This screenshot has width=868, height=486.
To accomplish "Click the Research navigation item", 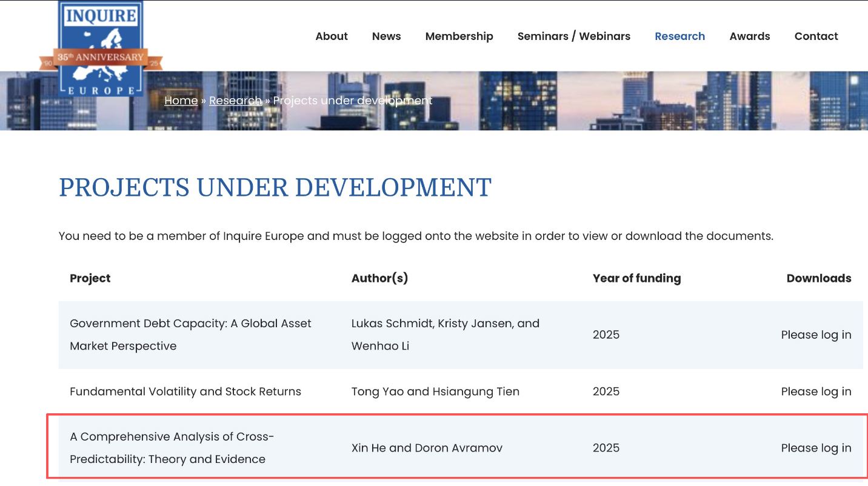I will point(679,36).
